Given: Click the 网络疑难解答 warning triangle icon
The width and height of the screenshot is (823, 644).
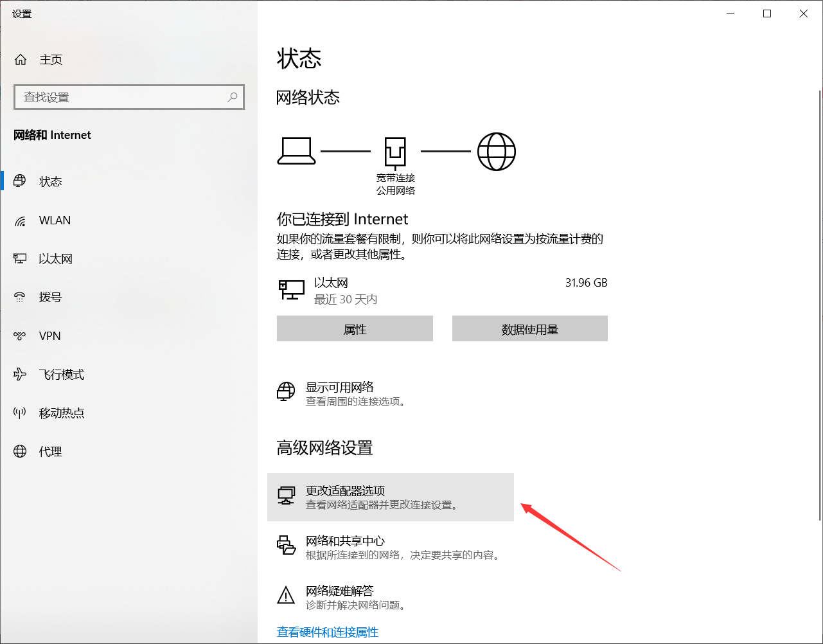Looking at the screenshot, I should (286, 595).
